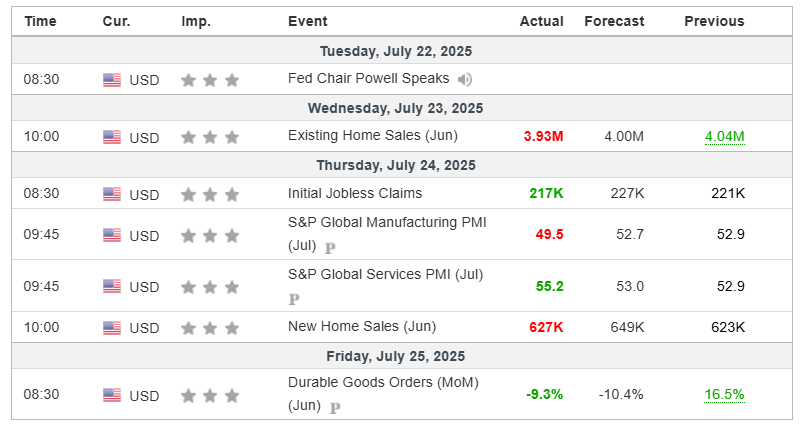Click the US flag in the Existing Home Sales row
This screenshot has width=805, height=430.
(x=112, y=137)
